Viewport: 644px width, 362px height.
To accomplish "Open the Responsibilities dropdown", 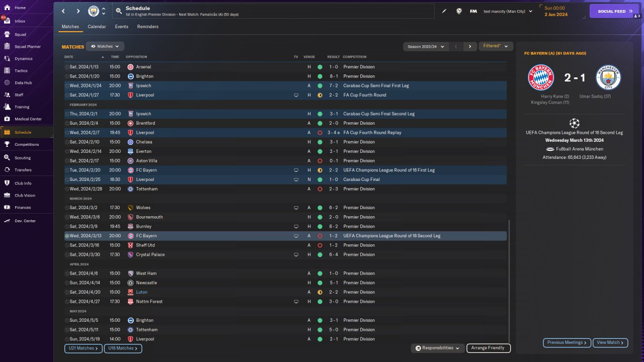I will pyautogui.click(x=437, y=348).
